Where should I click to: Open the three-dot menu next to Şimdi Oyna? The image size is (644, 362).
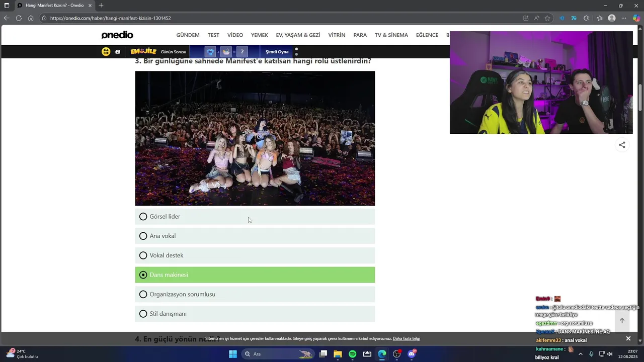click(x=296, y=52)
